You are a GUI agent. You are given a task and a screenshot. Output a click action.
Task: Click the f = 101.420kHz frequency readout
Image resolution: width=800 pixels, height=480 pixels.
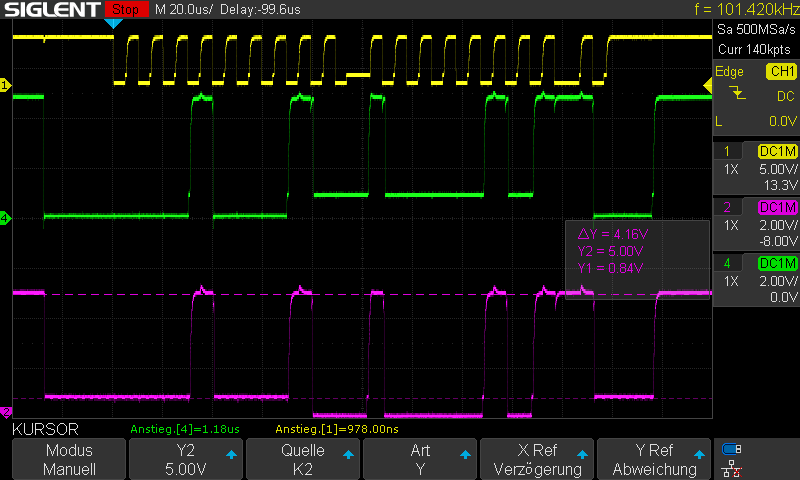[x=746, y=9]
